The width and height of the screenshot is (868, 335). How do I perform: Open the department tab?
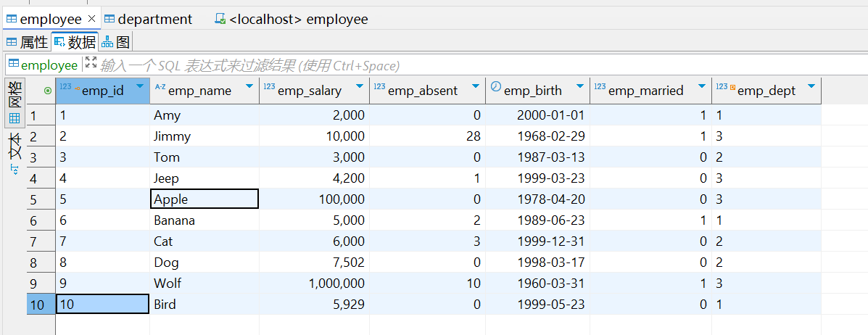pyautogui.click(x=148, y=19)
